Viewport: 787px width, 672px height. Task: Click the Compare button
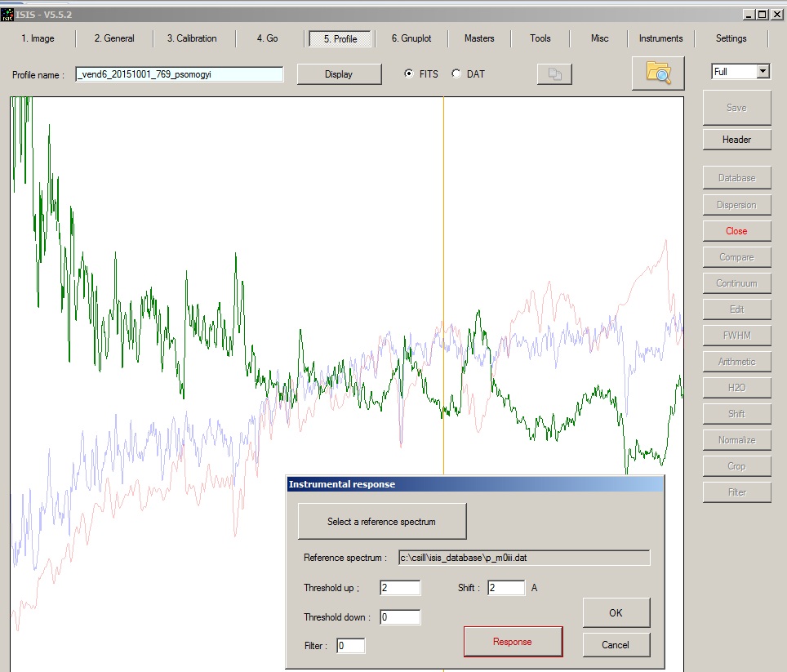737,257
